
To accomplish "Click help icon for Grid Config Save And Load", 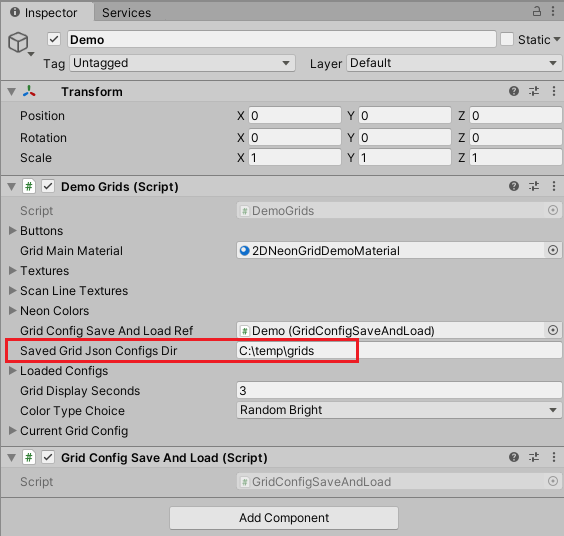I will point(514,457).
